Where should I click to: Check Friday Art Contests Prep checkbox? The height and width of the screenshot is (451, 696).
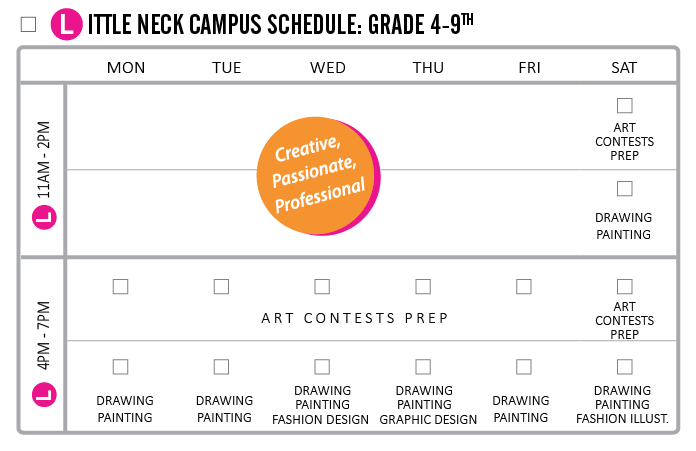(524, 286)
